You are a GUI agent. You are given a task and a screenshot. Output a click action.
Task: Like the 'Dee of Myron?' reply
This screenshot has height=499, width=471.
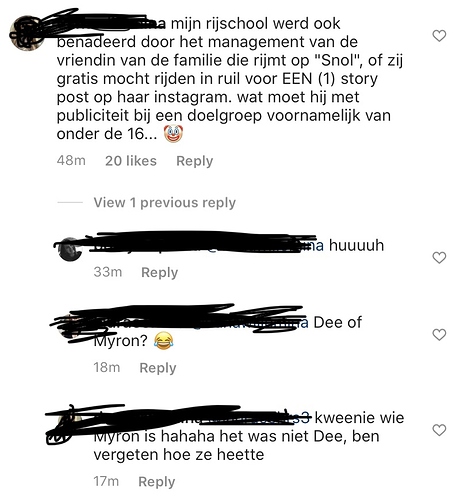tap(439, 335)
